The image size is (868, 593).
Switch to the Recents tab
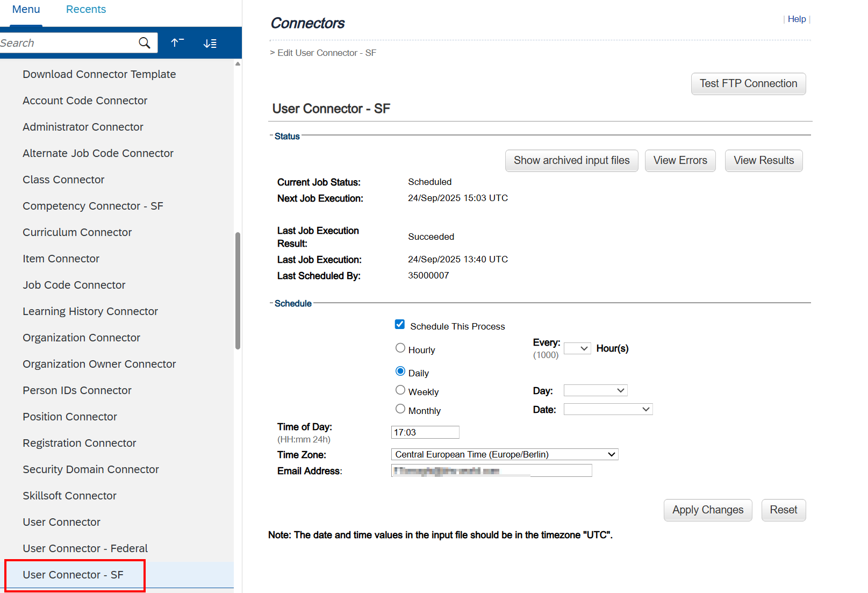click(x=86, y=10)
